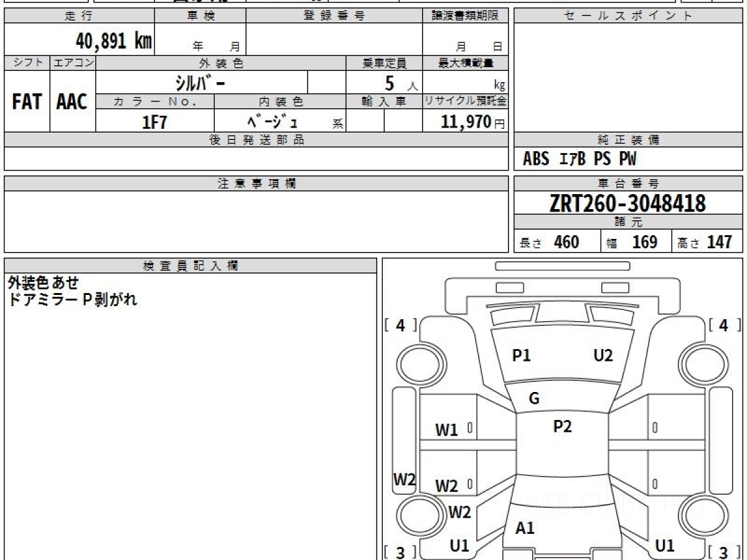Select the inspector note 外装色あせ
The width and height of the screenshot is (747, 560).
(44, 283)
